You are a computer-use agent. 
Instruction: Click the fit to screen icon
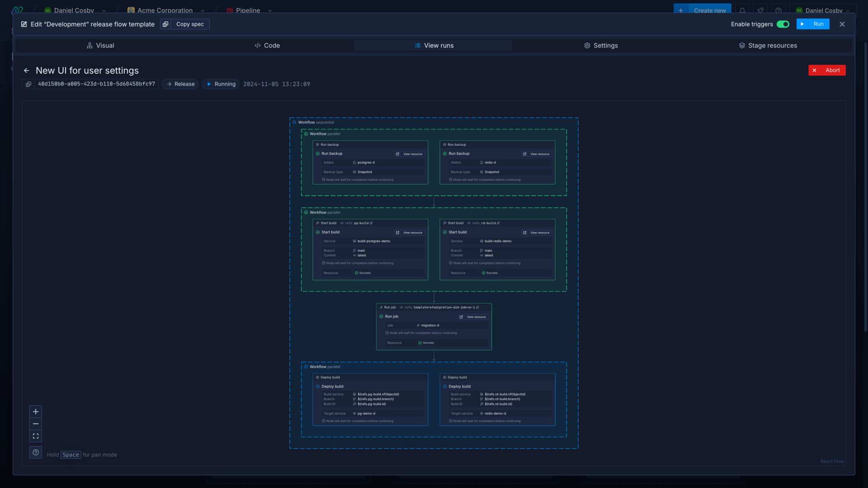point(35,436)
